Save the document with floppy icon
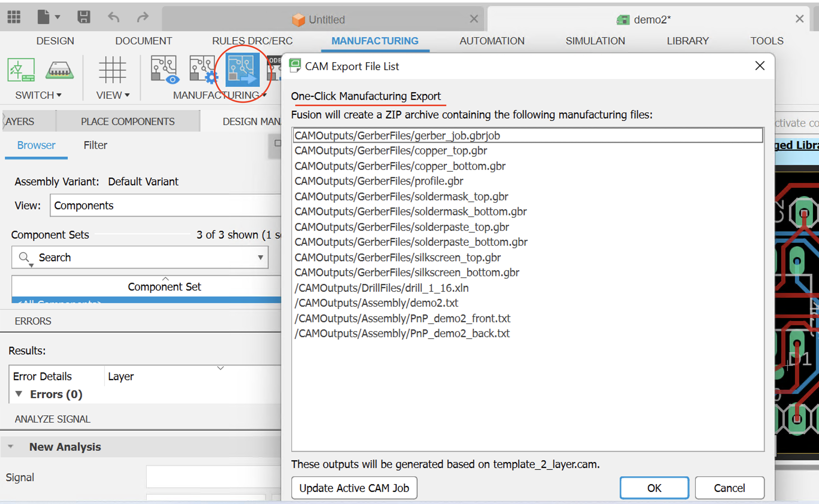819x504 pixels. pos(84,17)
